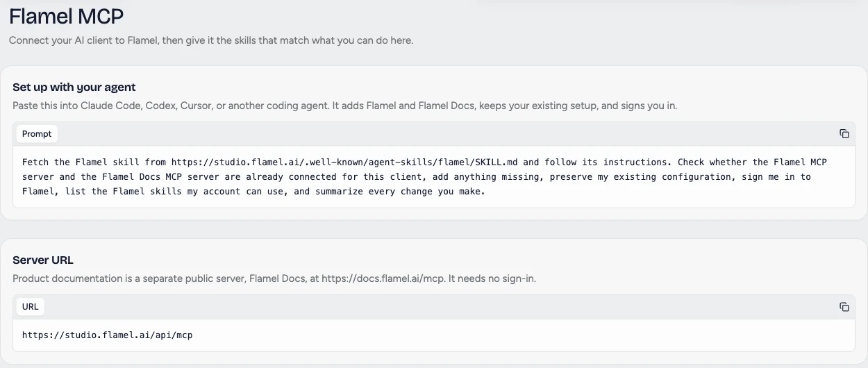
Task: Click the URL label tag
Action: [31, 307]
